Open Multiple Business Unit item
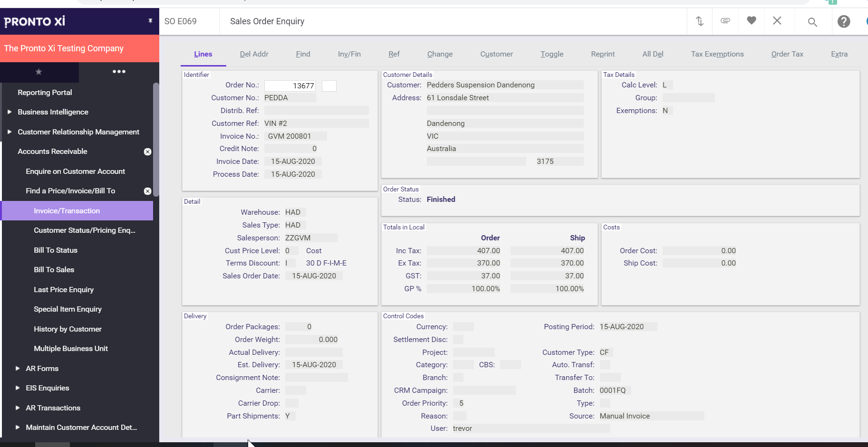The height and width of the screenshot is (447, 868). click(71, 349)
